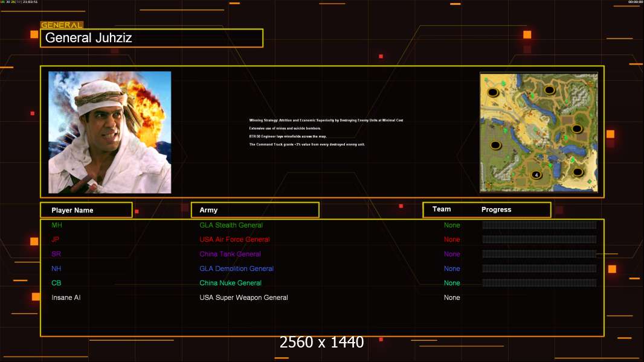The height and width of the screenshot is (362, 644).
Task: Click JP's loading progress bar
Action: click(x=539, y=240)
